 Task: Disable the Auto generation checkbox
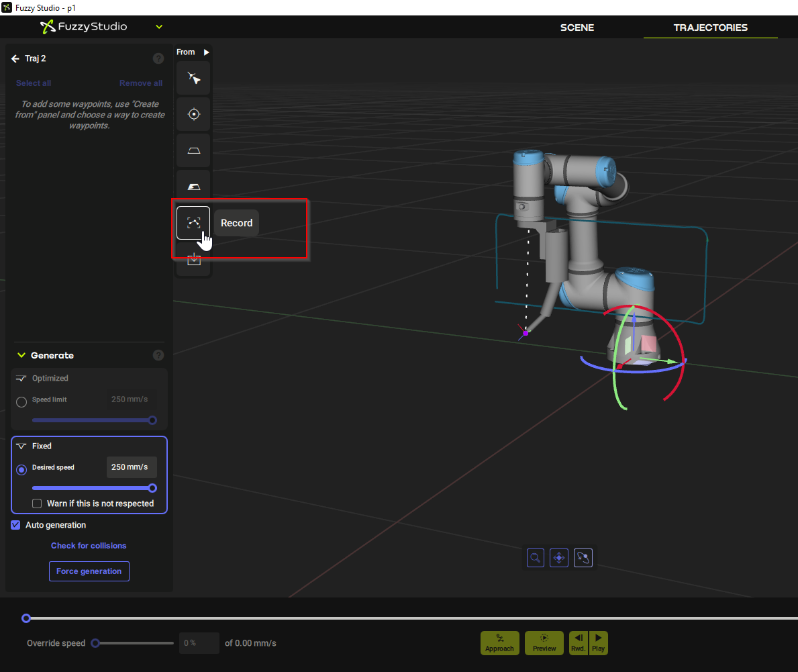click(x=15, y=525)
